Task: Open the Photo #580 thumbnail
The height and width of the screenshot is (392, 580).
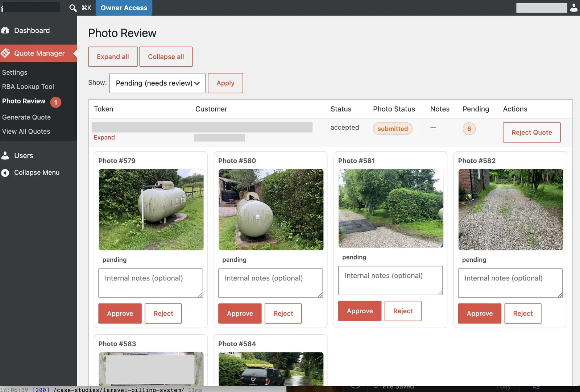Action: (271, 210)
